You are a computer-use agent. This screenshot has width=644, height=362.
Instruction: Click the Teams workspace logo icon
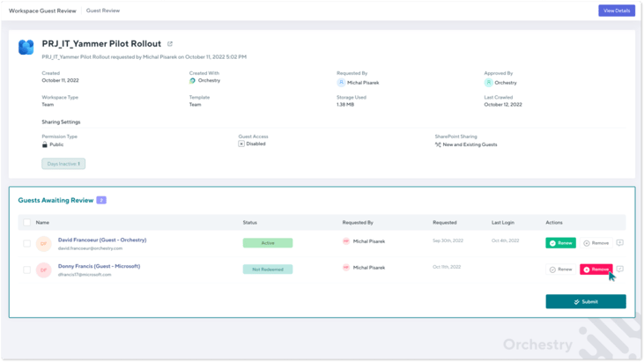26,47
